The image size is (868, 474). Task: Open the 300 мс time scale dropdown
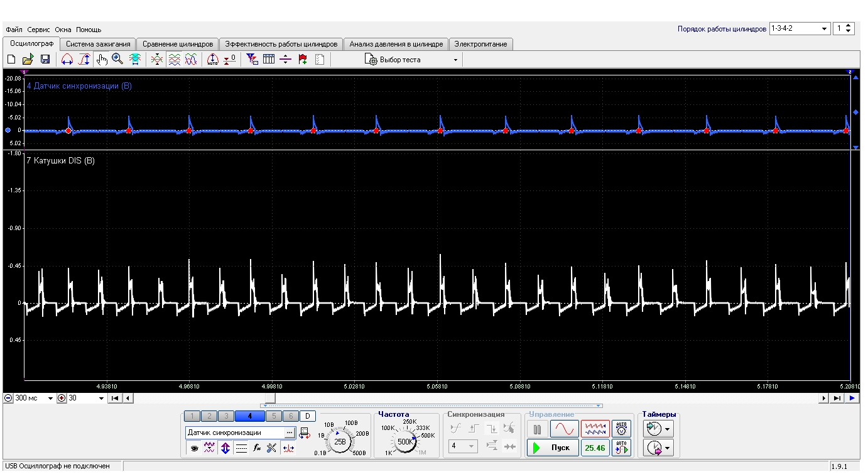(x=51, y=399)
